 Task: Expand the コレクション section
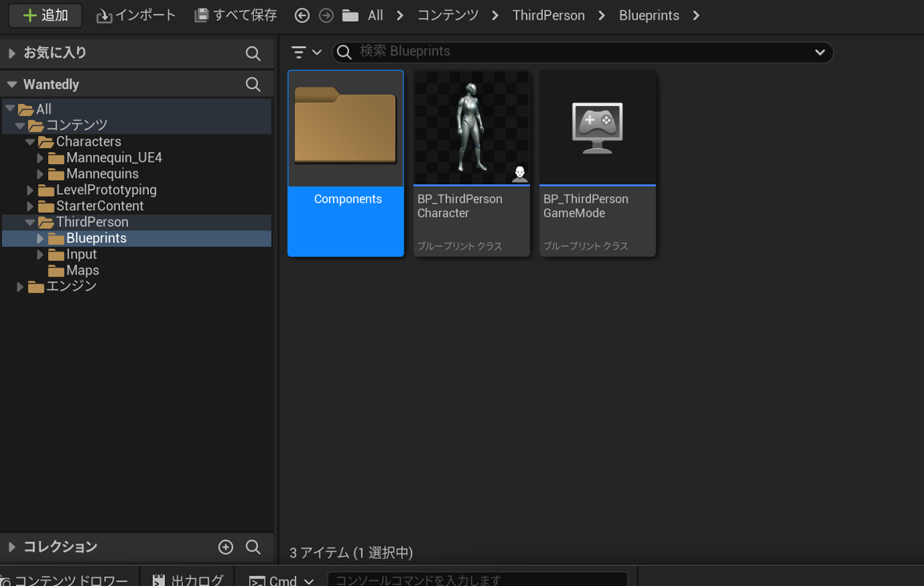(x=12, y=547)
